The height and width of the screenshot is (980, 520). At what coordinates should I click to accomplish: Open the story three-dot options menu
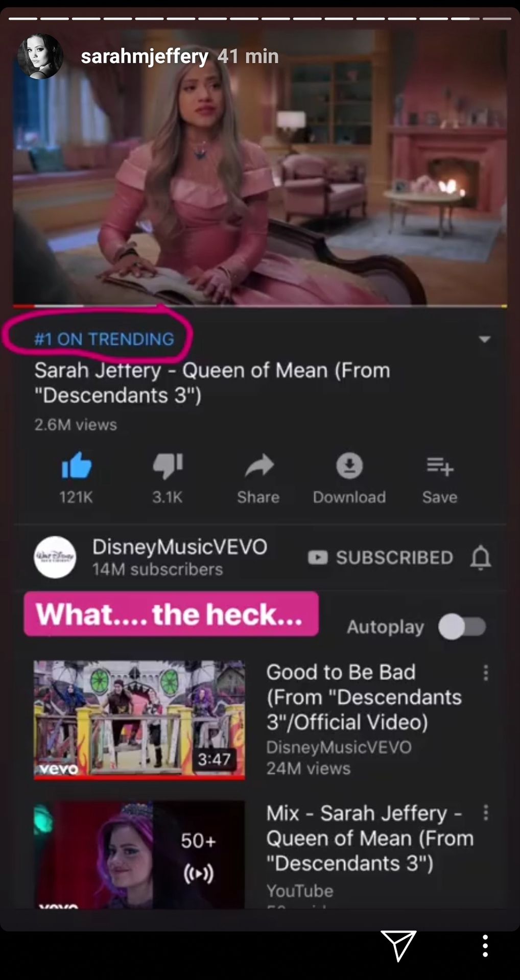[485, 946]
